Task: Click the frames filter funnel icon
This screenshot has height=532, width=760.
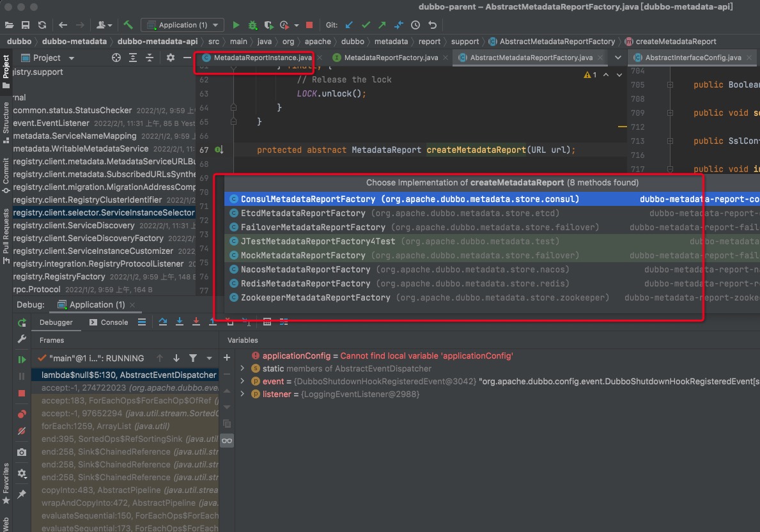Action: 193,358
